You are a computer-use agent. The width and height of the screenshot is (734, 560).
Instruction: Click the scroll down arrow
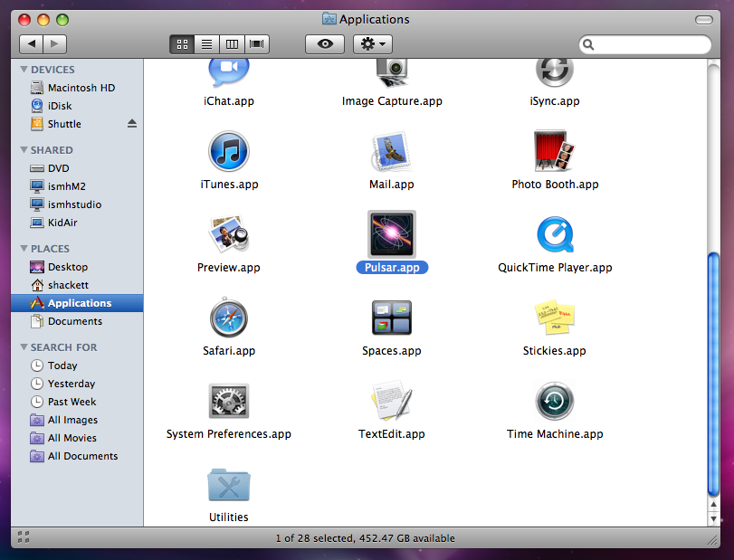point(713,518)
